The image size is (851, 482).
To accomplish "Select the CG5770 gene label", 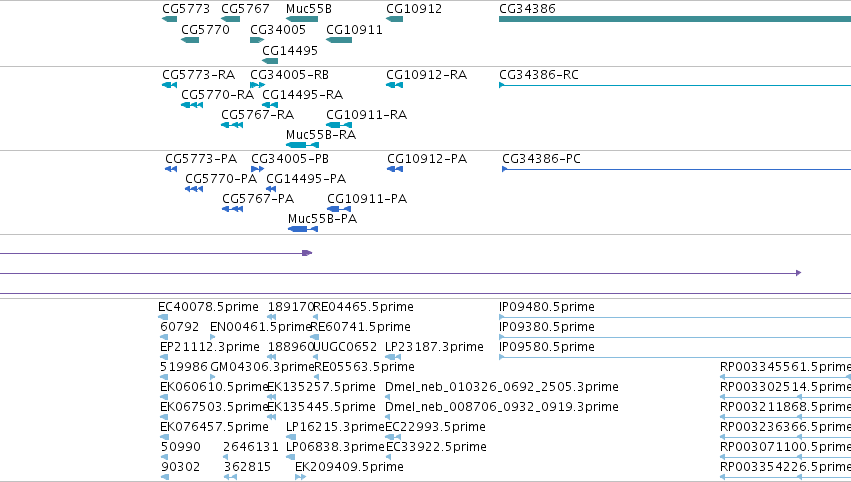I will click(x=205, y=29).
